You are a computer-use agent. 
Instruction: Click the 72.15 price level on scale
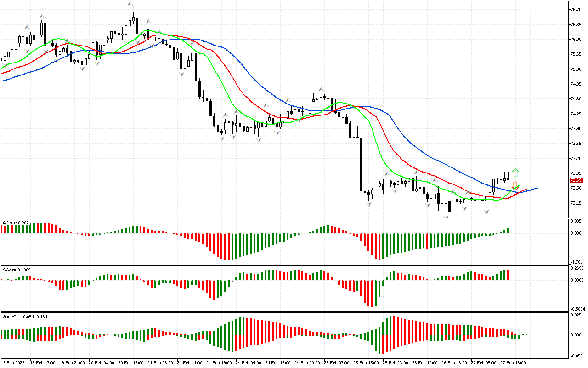(x=576, y=203)
